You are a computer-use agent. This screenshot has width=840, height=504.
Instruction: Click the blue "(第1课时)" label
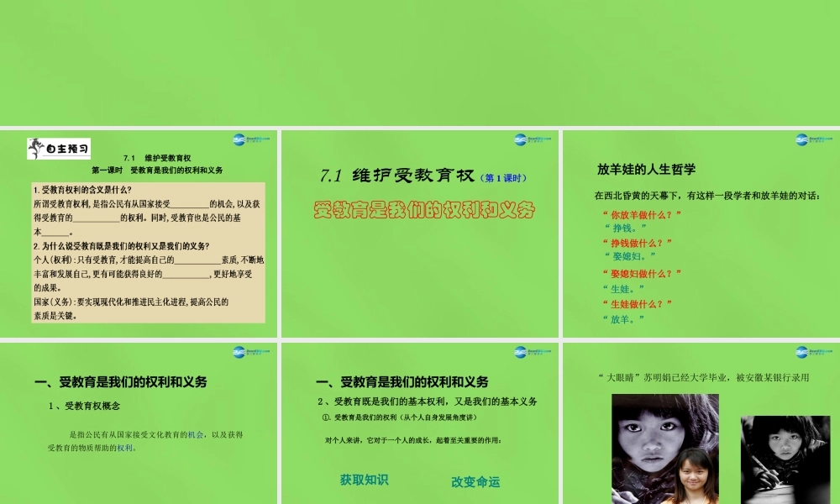(x=503, y=178)
